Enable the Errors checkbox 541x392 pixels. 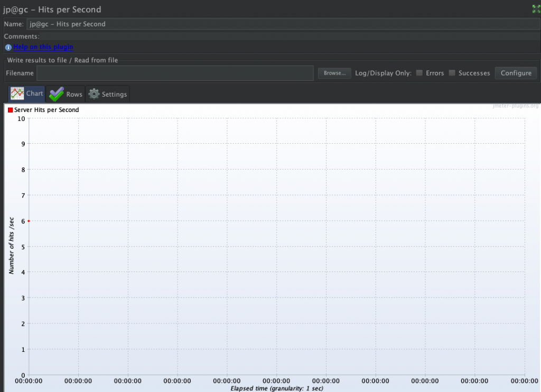[419, 73]
